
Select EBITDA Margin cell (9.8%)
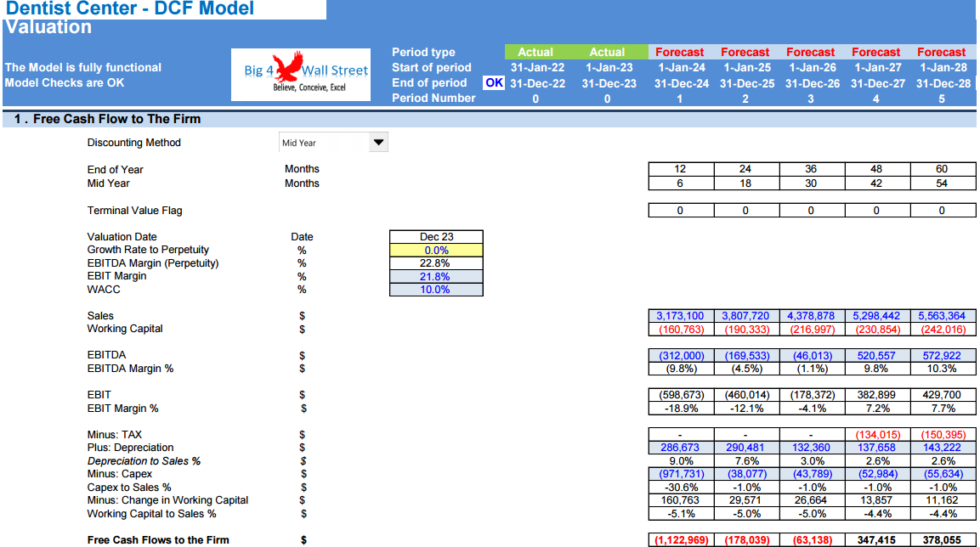[x=681, y=369]
